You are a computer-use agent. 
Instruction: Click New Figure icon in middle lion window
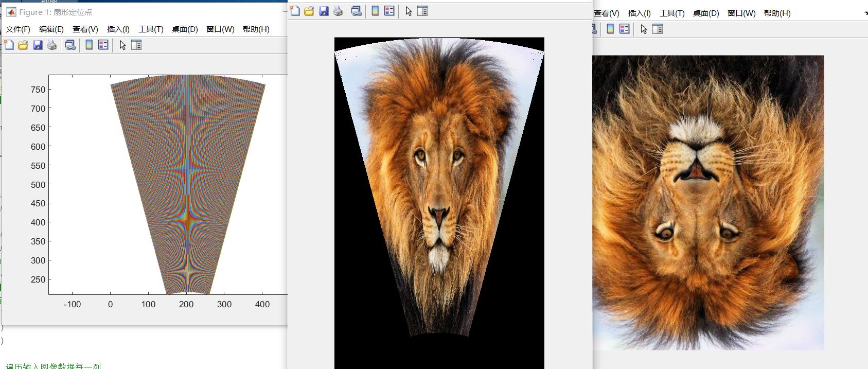[x=295, y=11]
